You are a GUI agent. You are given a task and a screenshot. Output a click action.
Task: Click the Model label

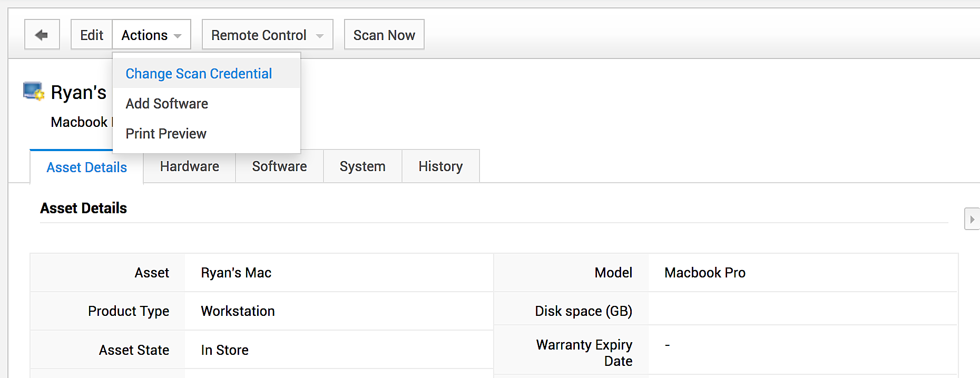point(613,273)
